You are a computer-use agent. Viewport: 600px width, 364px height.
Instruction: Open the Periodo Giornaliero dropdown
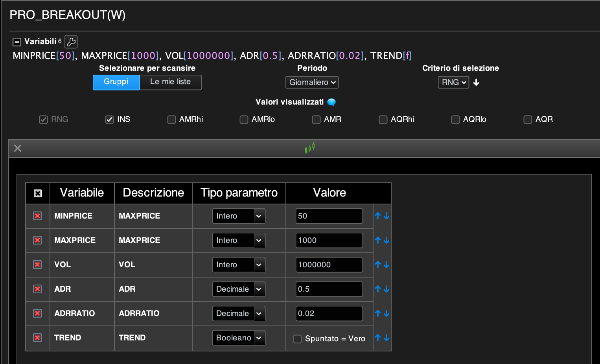pyautogui.click(x=312, y=82)
